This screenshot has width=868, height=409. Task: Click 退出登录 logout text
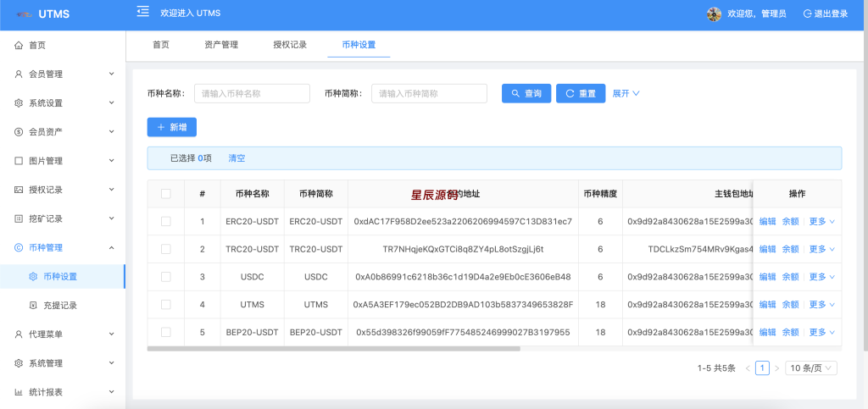click(831, 14)
